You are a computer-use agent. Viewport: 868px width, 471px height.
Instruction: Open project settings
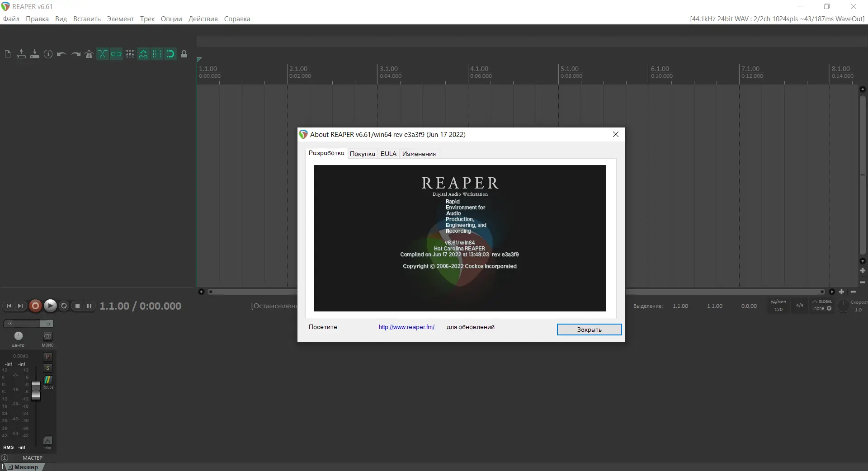click(48, 54)
